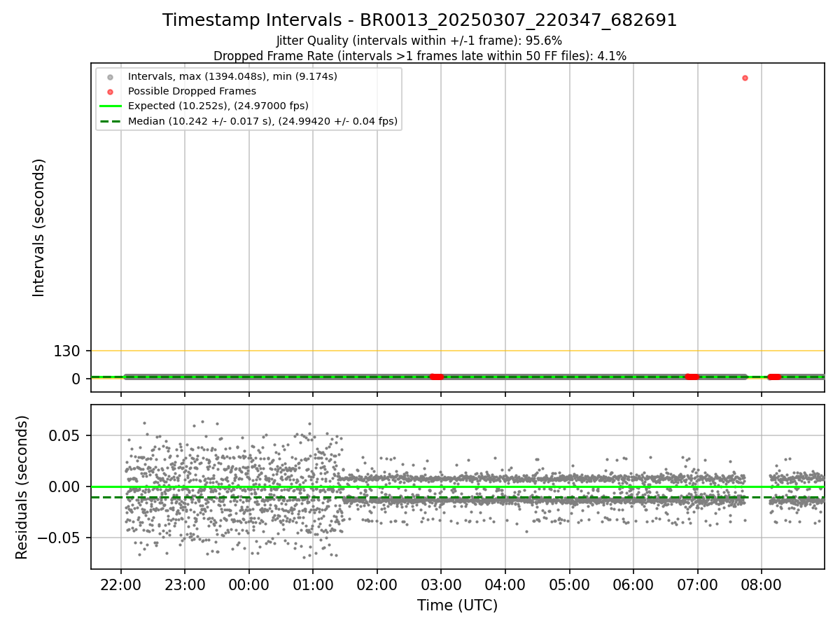Screen dimensions: 840x630
Task: Click the 130 tick label on intervals axis
Action: 67,351
